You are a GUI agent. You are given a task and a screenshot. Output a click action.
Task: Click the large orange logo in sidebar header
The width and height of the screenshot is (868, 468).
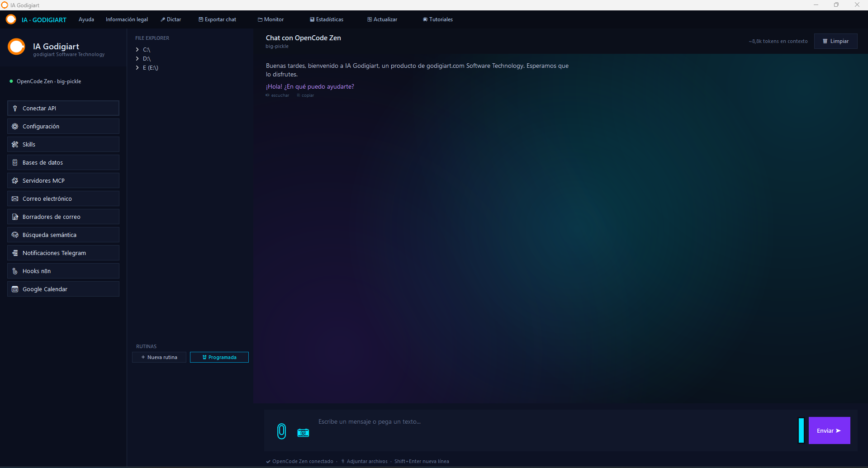point(17,47)
